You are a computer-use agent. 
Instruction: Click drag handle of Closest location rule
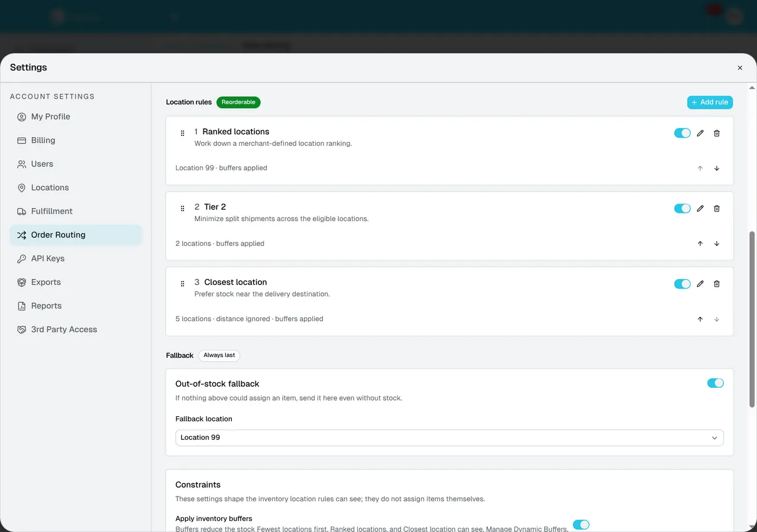tap(182, 284)
